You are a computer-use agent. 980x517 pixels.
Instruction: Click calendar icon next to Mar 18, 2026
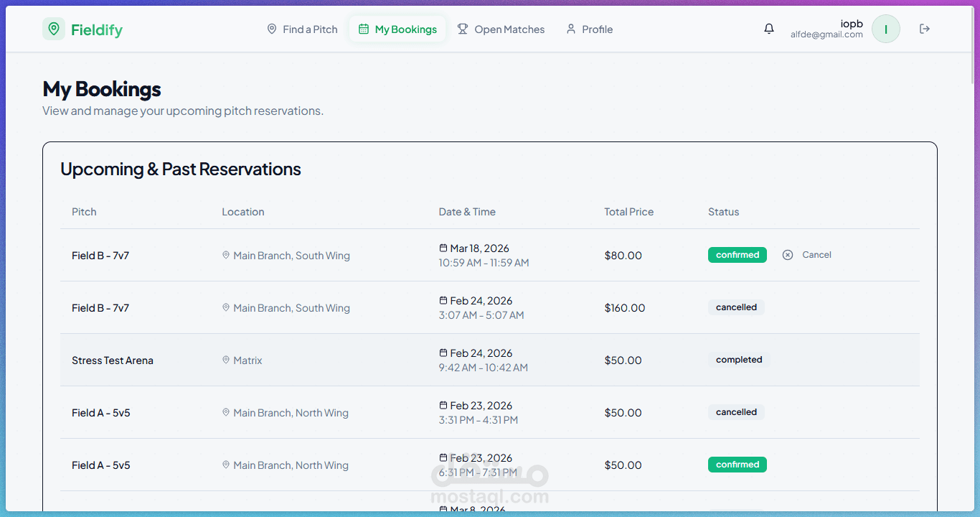443,248
